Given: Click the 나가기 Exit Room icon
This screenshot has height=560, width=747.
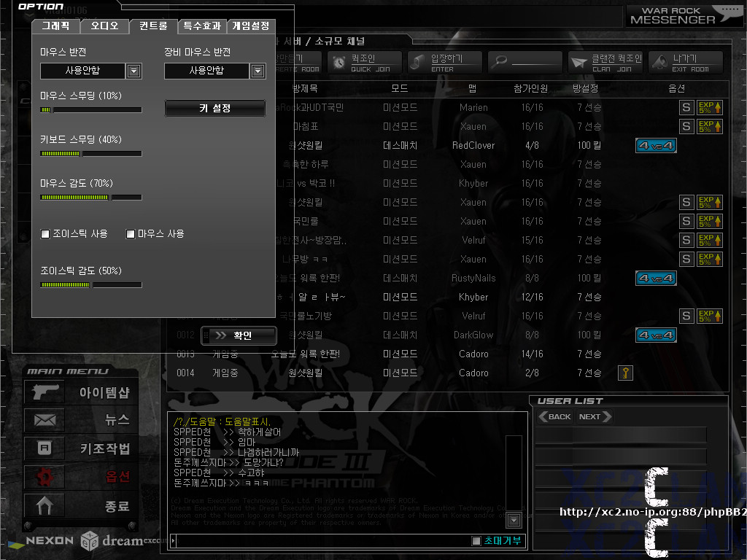Looking at the screenshot, I should click(x=660, y=63).
